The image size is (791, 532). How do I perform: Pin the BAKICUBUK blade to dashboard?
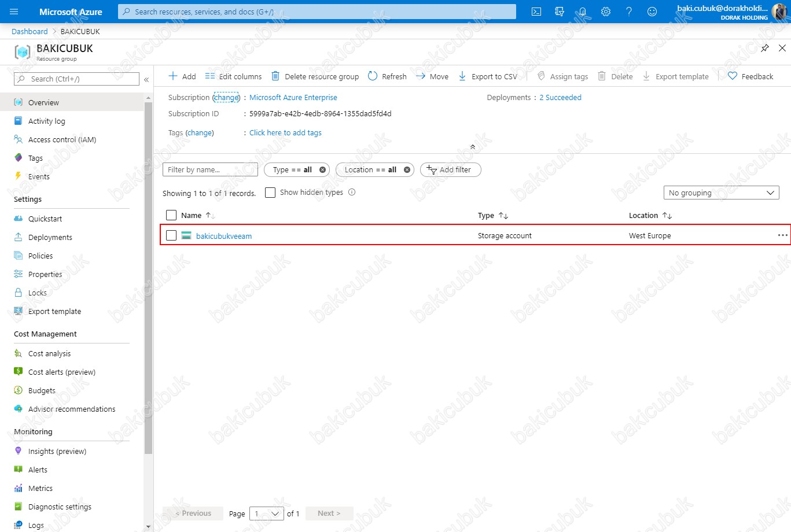(x=765, y=48)
